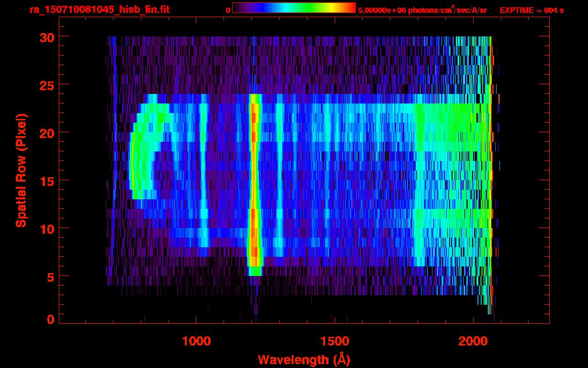
Task: Click the 5 spatial row tick label
Action: click(x=50, y=276)
